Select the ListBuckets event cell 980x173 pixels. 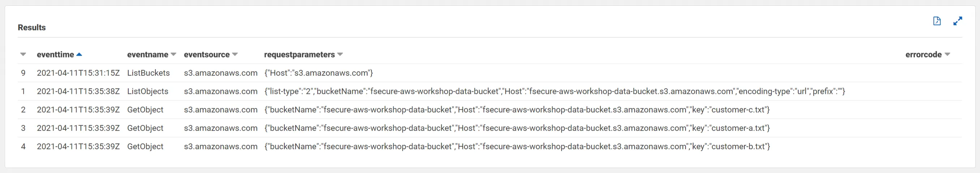(x=149, y=73)
